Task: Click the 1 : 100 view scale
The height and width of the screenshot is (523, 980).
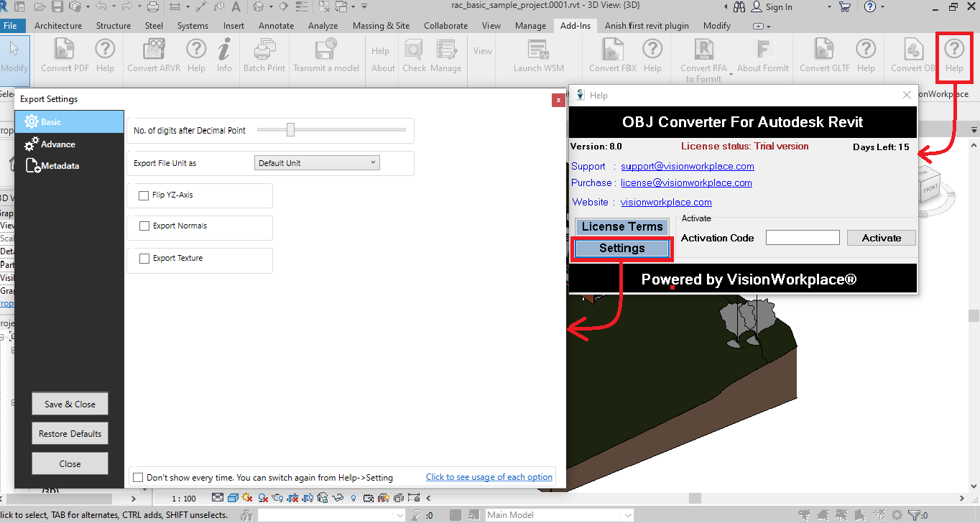Action: pos(185,498)
